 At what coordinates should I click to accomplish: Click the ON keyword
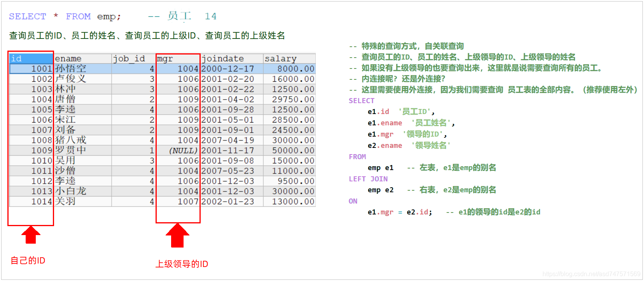(353, 201)
